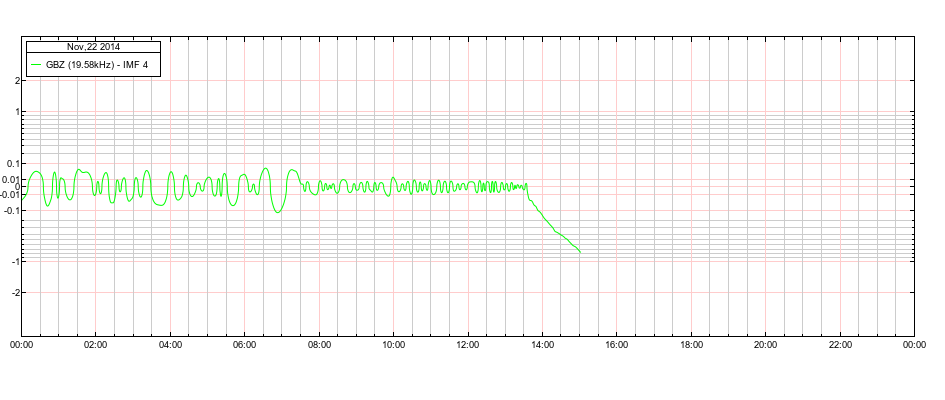The width and height of the screenshot is (945, 400).
Task: Click x-axis label 22:00
Action: tap(840, 345)
